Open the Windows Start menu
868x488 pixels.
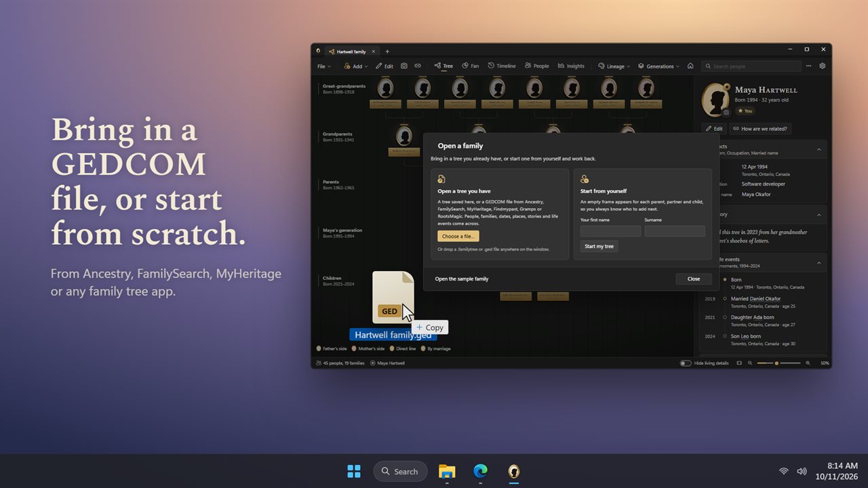click(354, 471)
